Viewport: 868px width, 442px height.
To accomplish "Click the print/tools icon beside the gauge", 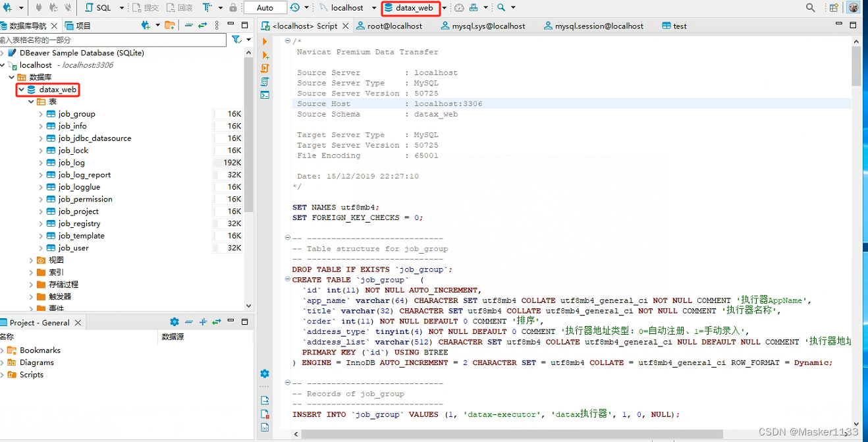I will (474, 7).
